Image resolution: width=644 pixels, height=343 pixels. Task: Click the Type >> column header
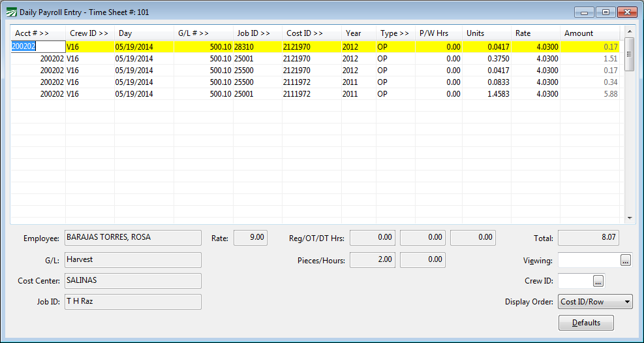point(395,33)
